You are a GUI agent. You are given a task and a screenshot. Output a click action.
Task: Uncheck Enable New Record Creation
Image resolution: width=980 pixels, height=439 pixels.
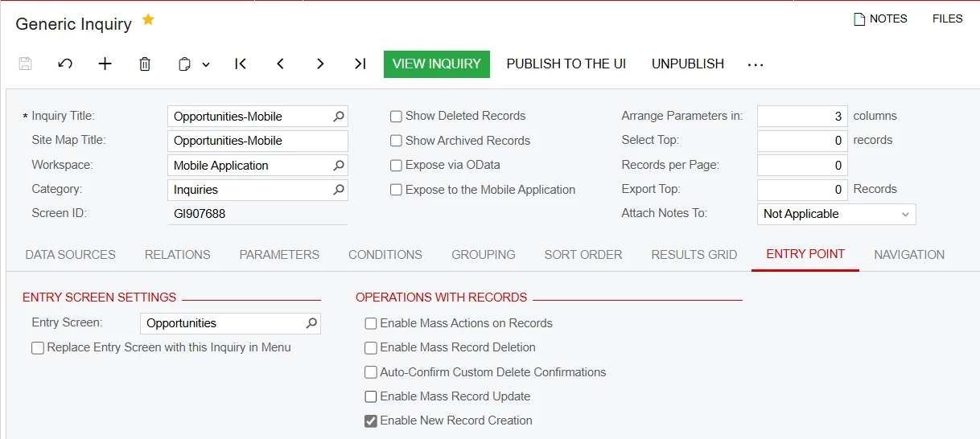(x=371, y=421)
